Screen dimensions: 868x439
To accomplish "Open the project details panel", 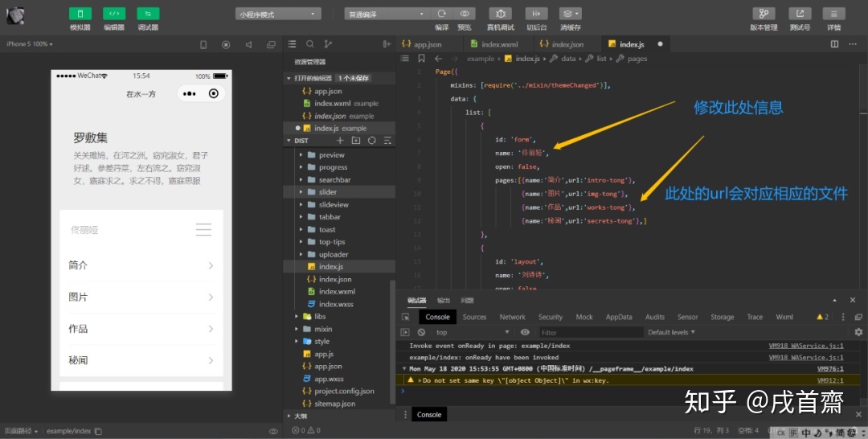I will (x=833, y=14).
